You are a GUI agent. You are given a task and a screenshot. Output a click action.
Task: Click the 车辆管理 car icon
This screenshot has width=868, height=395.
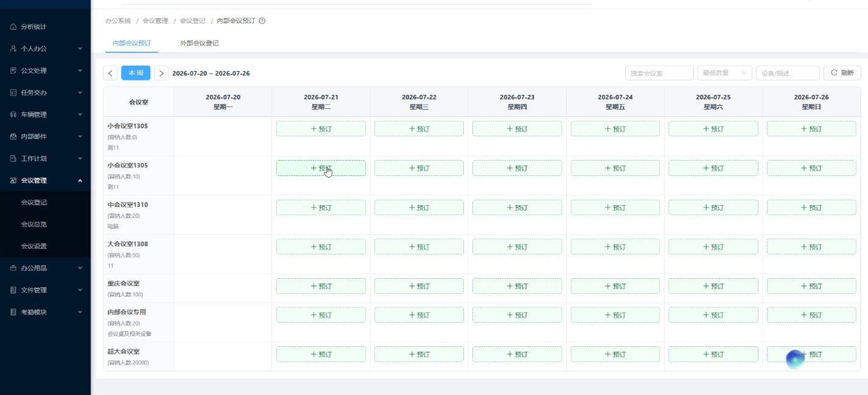(13, 114)
